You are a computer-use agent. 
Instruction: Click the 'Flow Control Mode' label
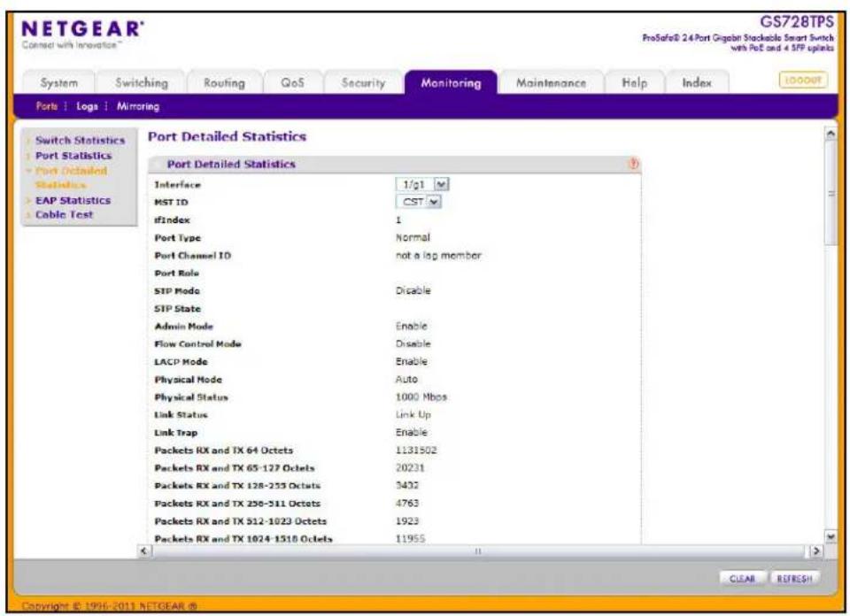[x=197, y=344]
